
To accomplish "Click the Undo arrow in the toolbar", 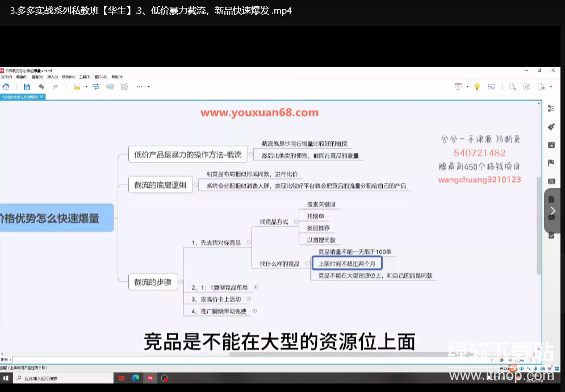I will [41, 87].
